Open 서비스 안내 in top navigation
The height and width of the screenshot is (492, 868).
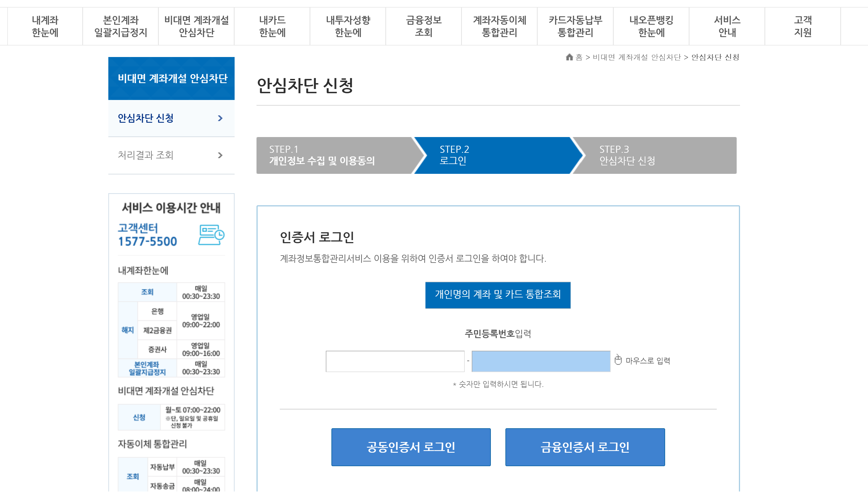click(727, 26)
